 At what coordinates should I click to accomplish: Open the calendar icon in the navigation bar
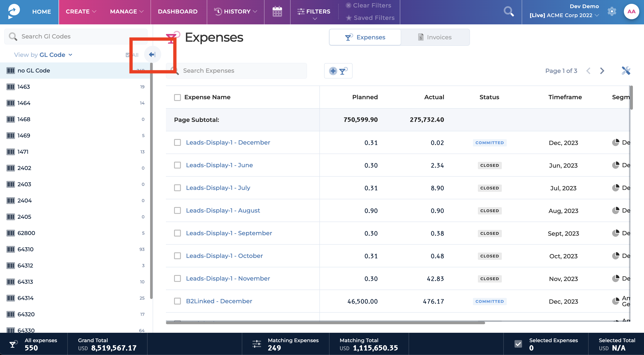click(277, 12)
